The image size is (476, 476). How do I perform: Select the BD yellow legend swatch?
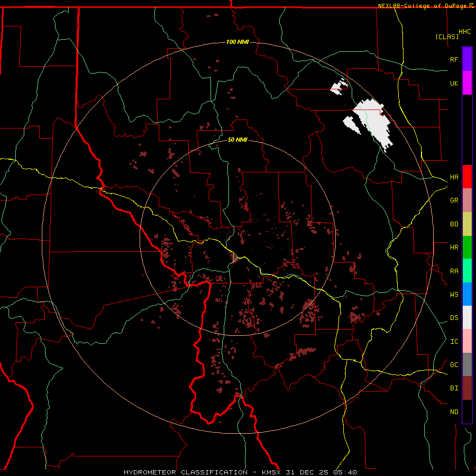467,224
